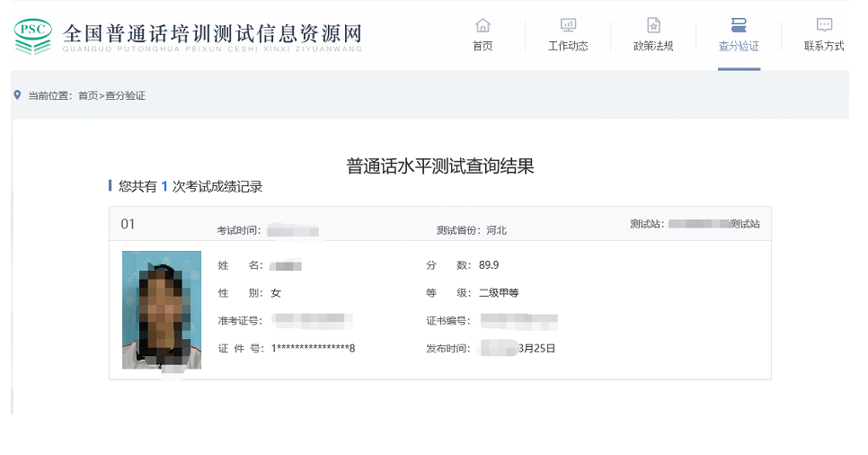Click the masked ID number field
868x455 pixels.
(314, 348)
